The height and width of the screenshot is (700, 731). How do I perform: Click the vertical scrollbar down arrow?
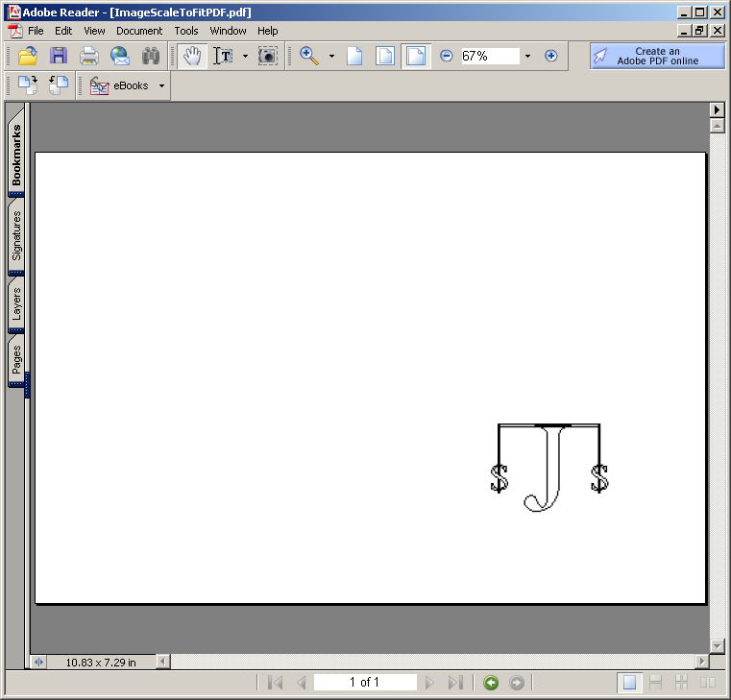pos(717,646)
